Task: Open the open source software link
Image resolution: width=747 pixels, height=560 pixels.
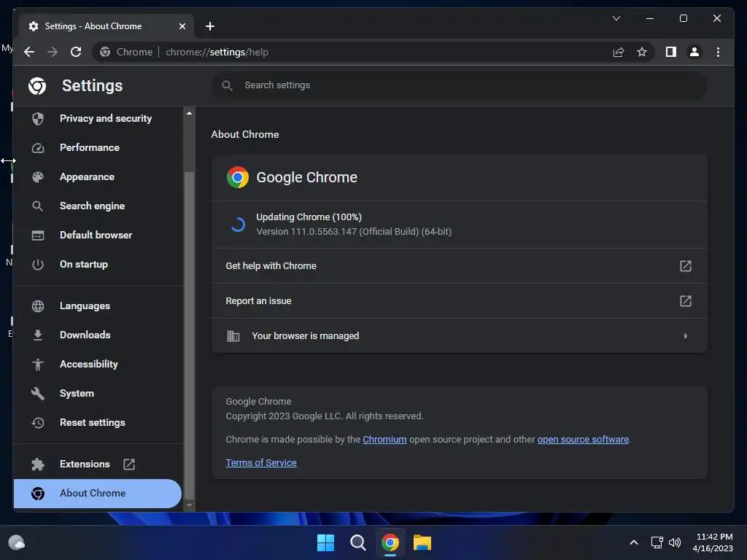Action: click(x=583, y=440)
